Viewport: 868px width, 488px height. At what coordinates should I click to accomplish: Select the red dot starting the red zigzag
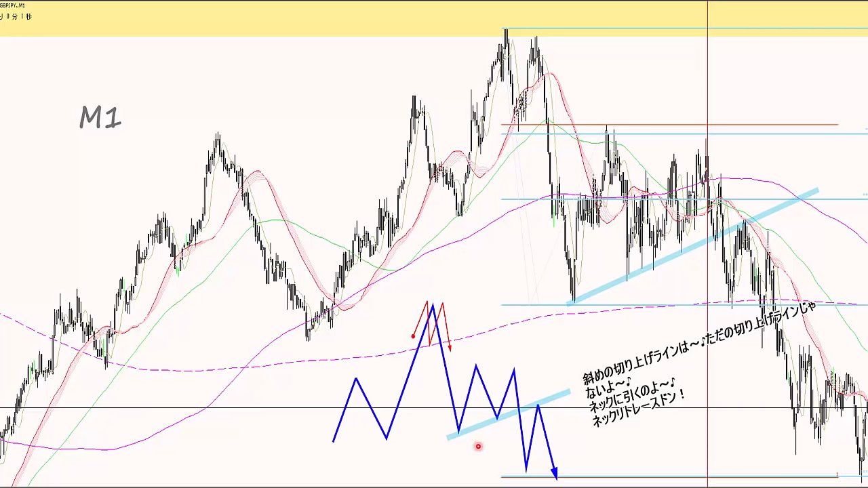click(x=414, y=336)
